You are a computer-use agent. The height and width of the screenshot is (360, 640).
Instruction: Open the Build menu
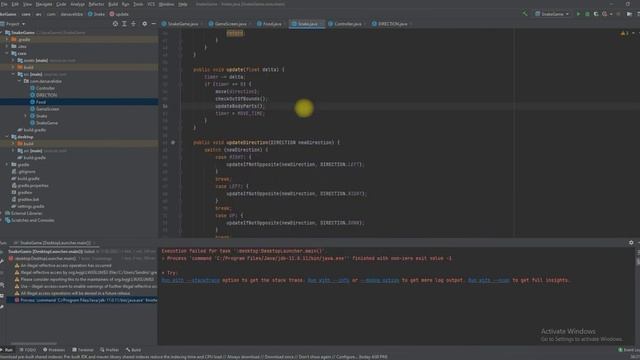[x=113, y=4]
